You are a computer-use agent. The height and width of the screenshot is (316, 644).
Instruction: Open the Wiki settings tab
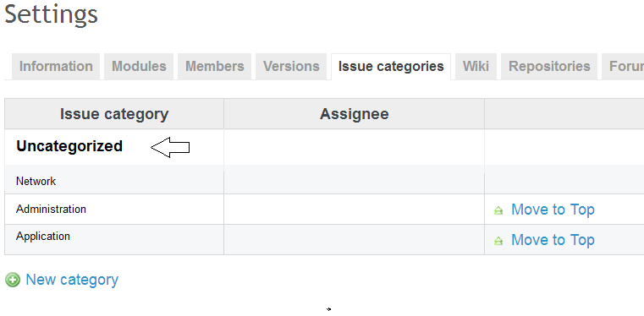point(476,67)
